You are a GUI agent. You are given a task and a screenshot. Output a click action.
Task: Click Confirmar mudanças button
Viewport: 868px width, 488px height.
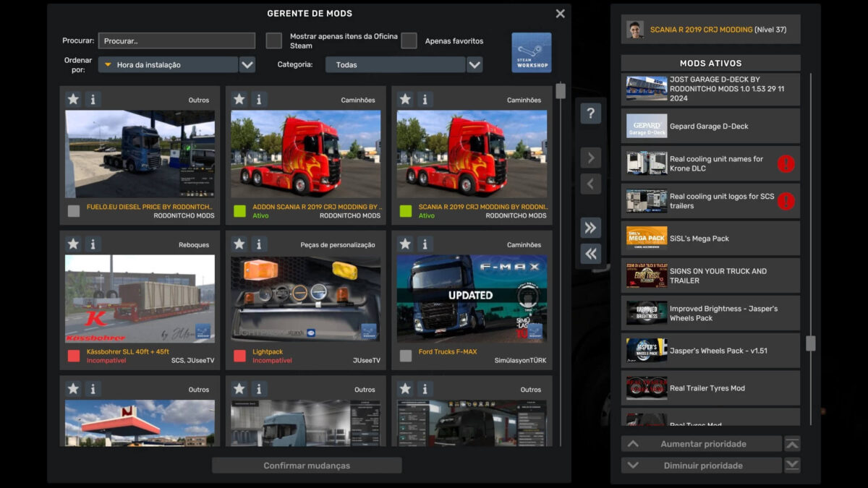[x=307, y=466]
